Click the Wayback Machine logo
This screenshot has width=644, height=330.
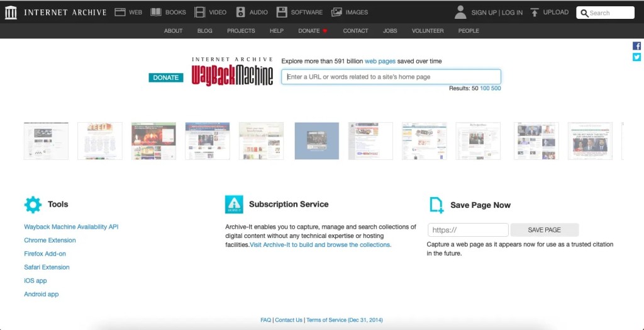pyautogui.click(x=232, y=72)
